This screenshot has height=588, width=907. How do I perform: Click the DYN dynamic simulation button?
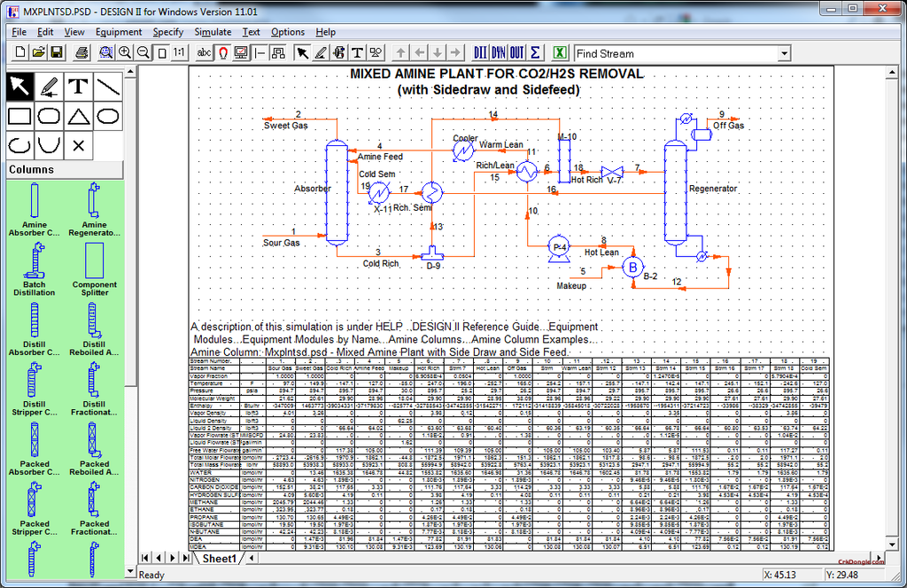pyautogui.click(x=499, y=52)
